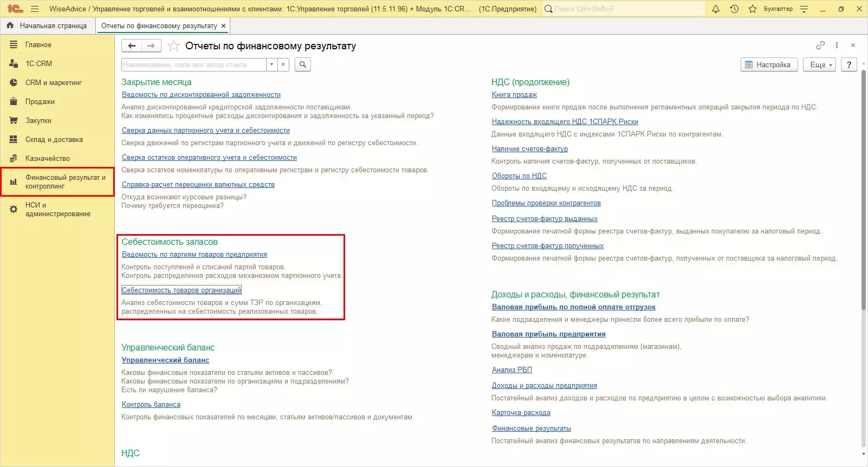The width and height of the screenshot is (868, 467).
Task: Open Финансовый результат и контроллинг section
Action: pos(57,181)
